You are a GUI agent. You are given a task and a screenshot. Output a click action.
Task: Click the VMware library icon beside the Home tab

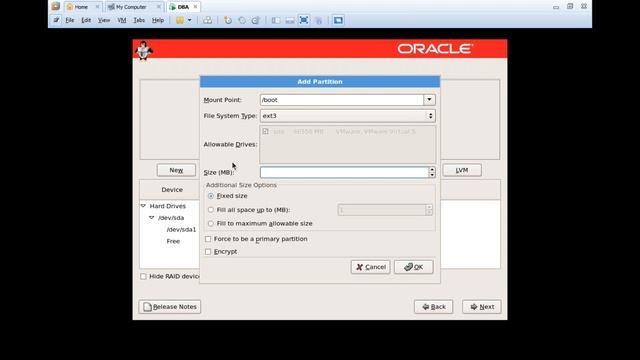[x=56, y=7]
